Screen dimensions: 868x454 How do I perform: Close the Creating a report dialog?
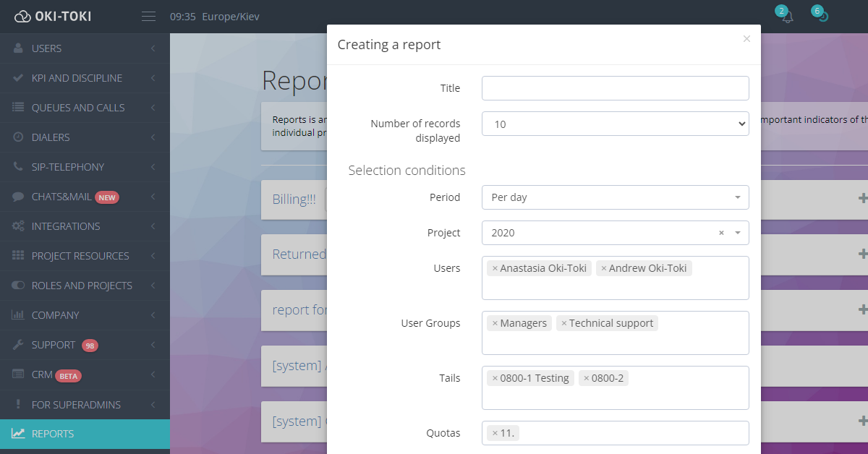746,39
